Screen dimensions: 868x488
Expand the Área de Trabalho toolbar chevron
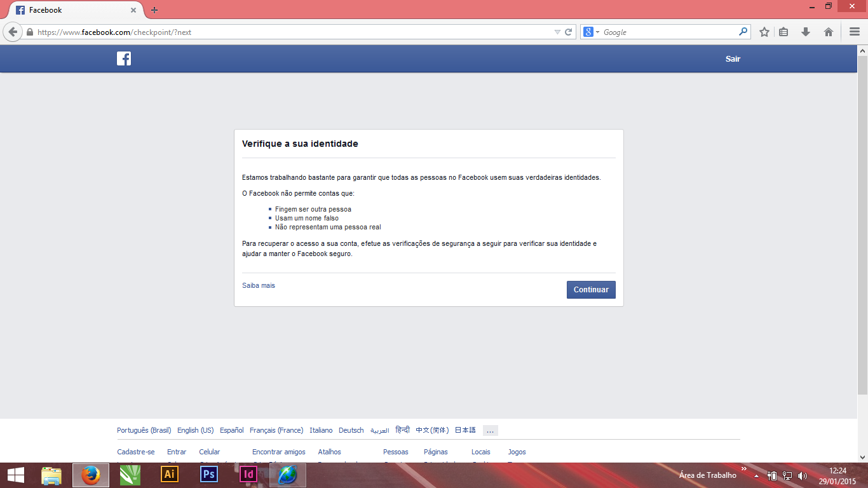point(744,469)
